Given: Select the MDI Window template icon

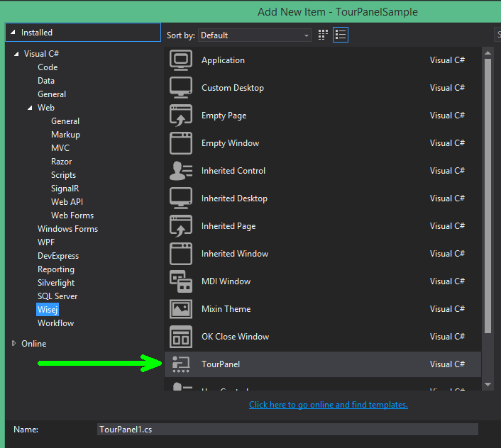Looking at the screenshot, I should [x=181, y=281].
